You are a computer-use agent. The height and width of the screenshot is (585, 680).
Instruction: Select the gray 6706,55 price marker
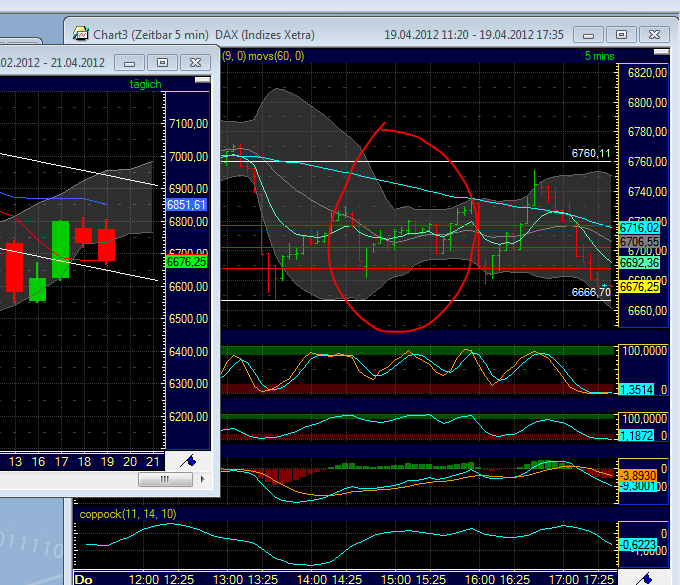click(x=639, y=242)
